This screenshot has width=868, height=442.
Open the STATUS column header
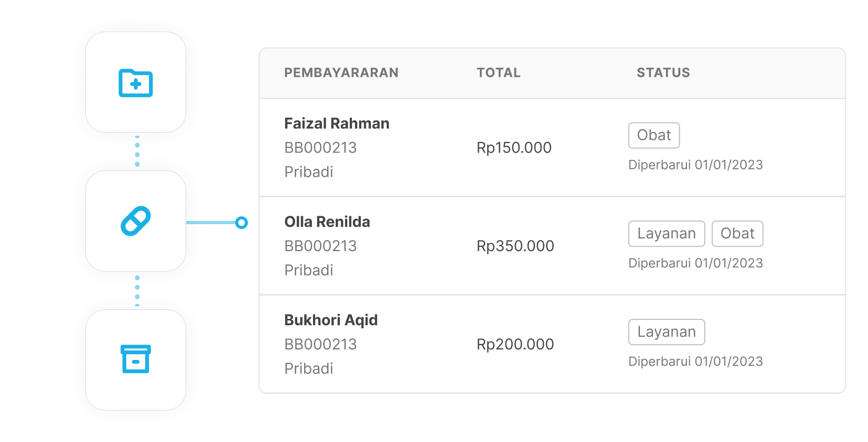point(663,73)
